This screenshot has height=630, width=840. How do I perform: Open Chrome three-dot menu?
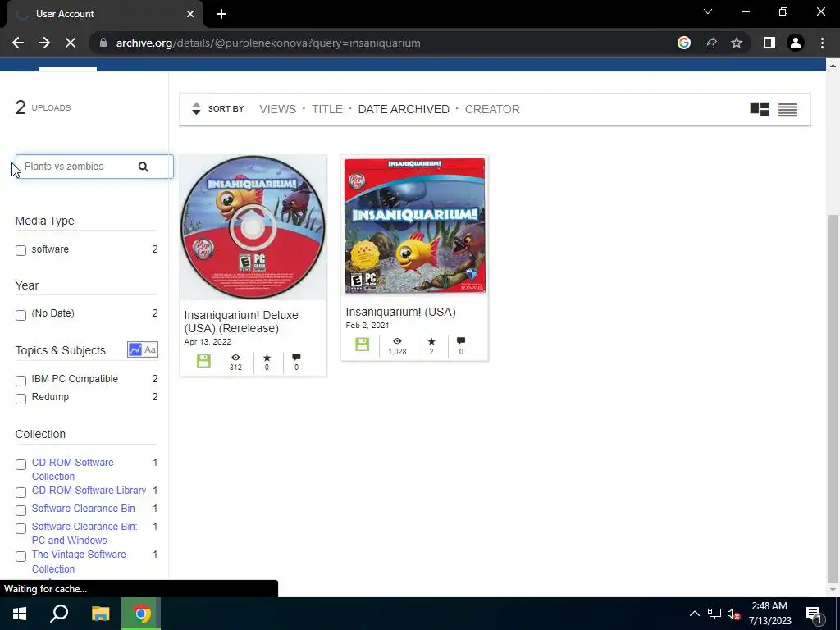pyautogui.click(x=822, y=43)
